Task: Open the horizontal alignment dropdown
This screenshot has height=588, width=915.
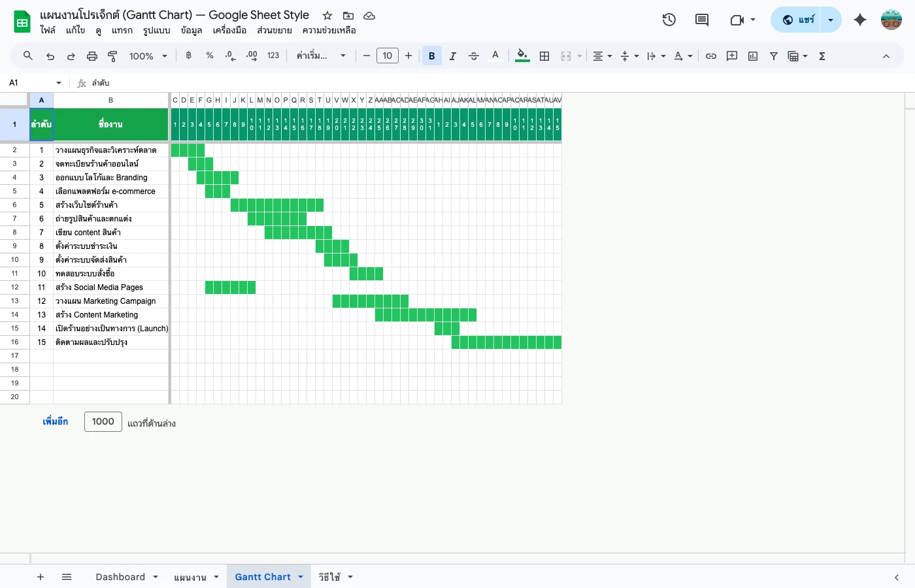Action: tap(601, 56)
